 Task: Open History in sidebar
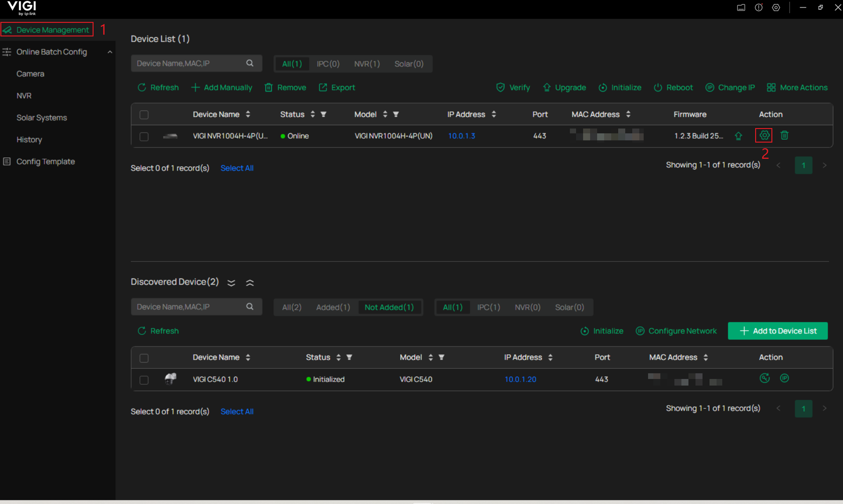click(29, 140)
